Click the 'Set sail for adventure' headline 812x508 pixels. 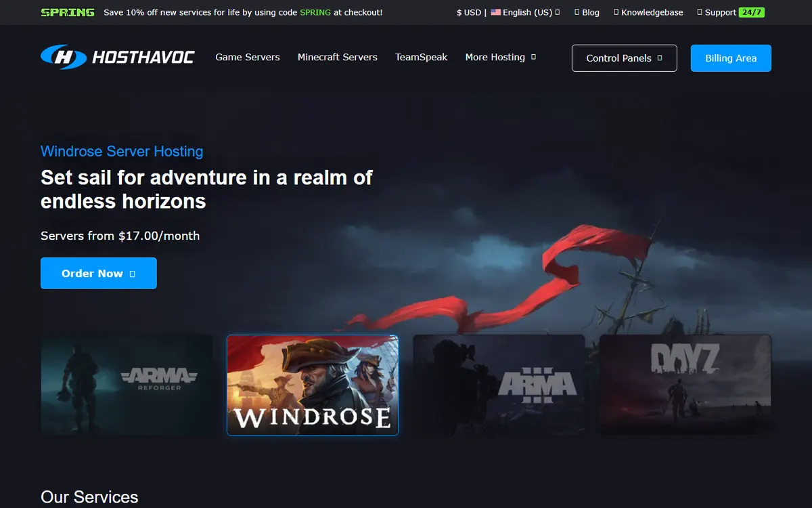(206, 189)
